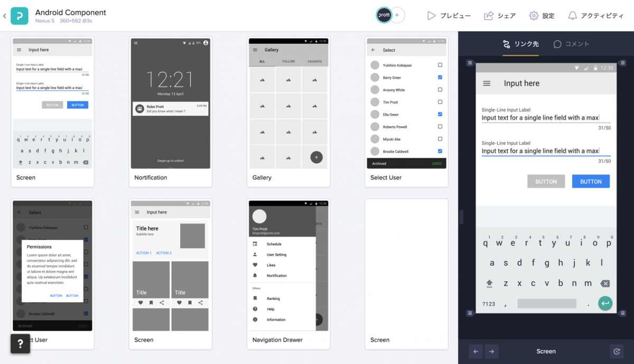This screenshot has width=634, height=364.
Task: Open the help question mark button
Action: (x=20, y=344)
